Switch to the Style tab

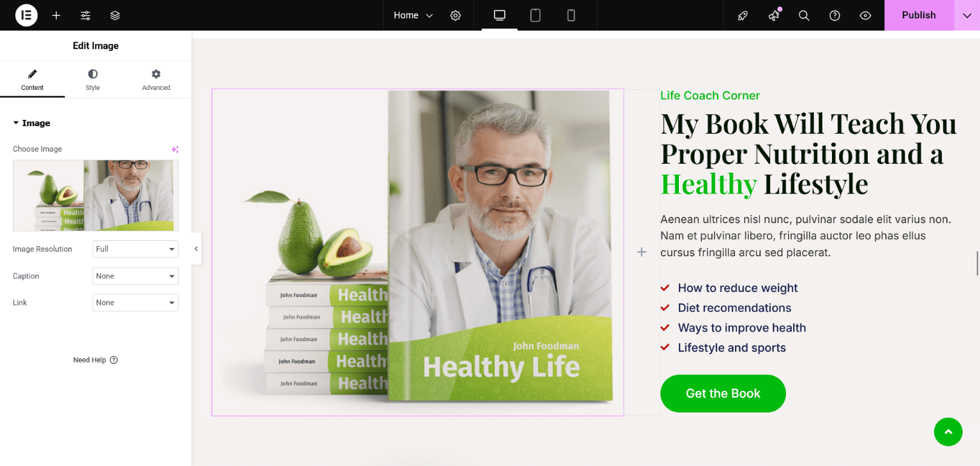tap(93, 80)
